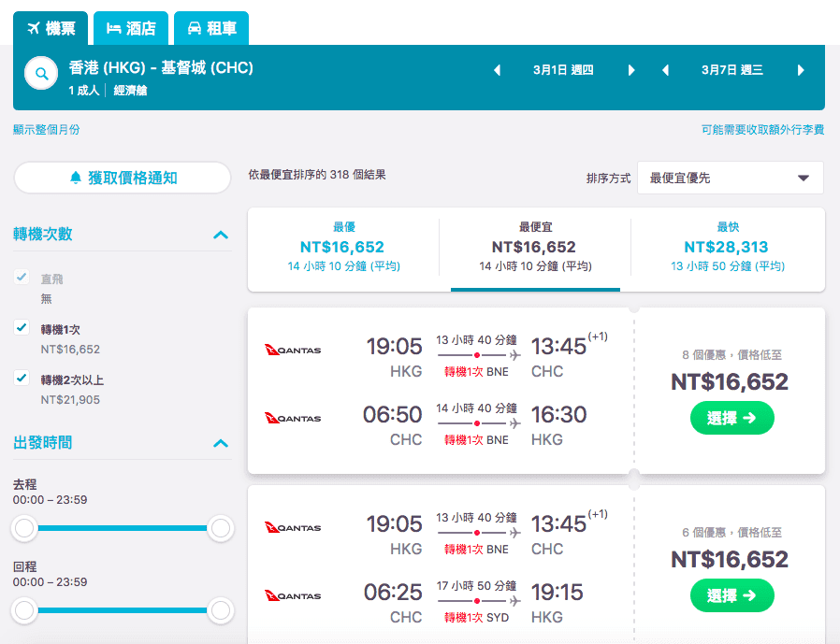Click the 顯示整個月份 link
Viewport: 840px width, 644px height.
pyautogui.click(x=47, y=130)
